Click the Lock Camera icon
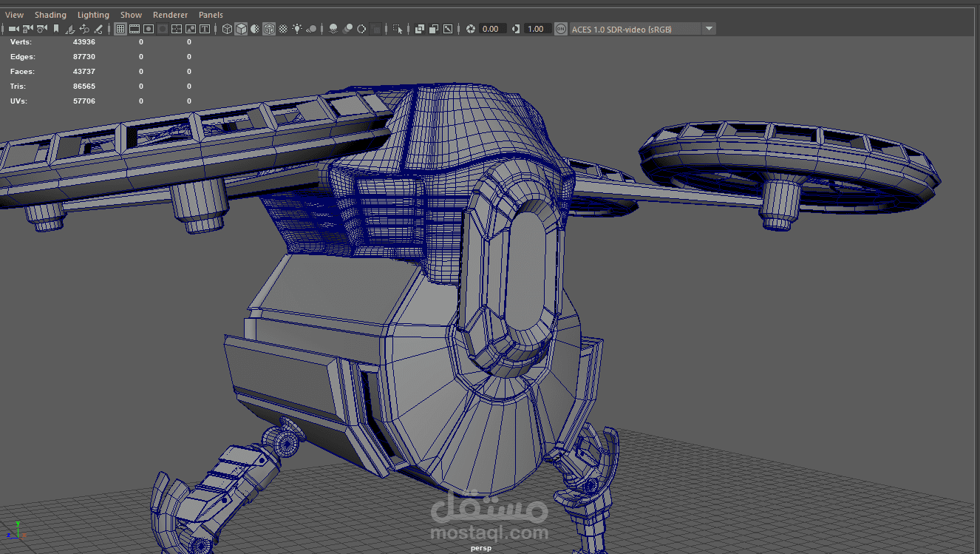 click(28, 29)
